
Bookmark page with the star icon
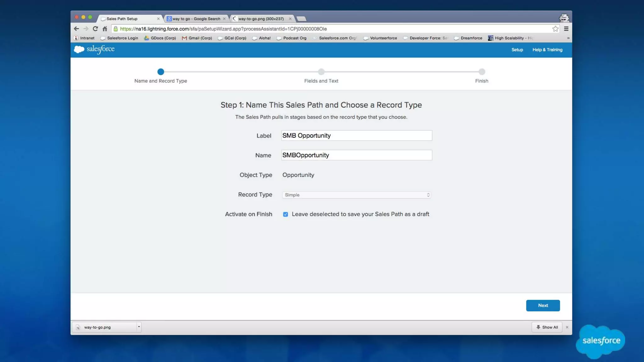point(555,29)
